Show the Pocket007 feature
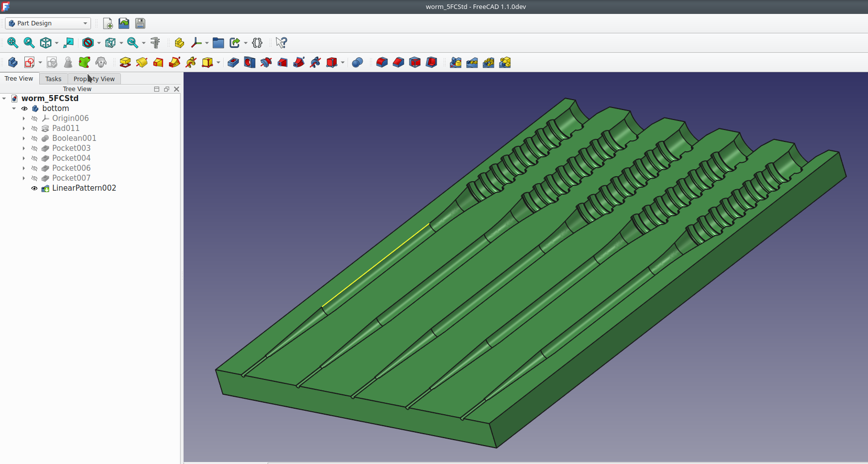 [34, 178]
